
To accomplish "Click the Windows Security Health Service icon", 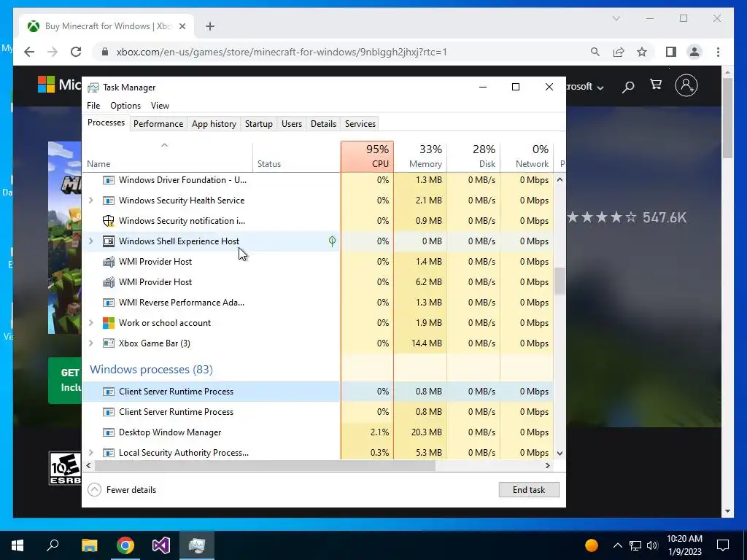I will (109, 201).
